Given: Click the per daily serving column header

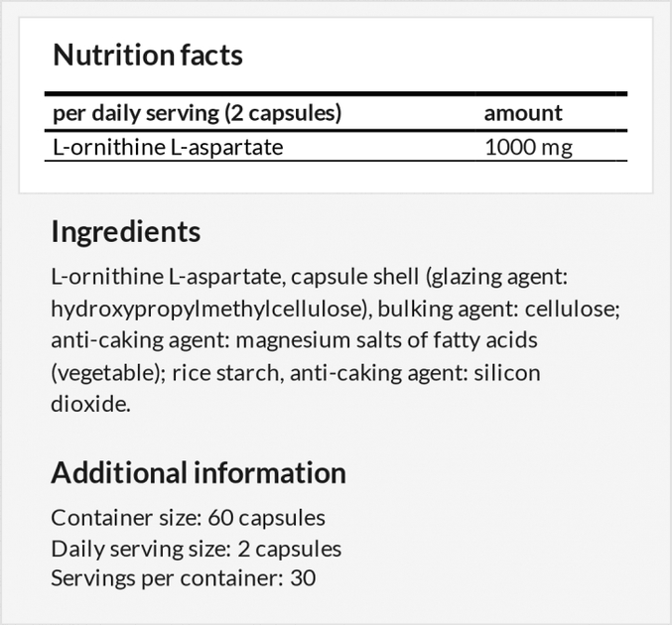Looking at the screenshot, I should point(197,113).
